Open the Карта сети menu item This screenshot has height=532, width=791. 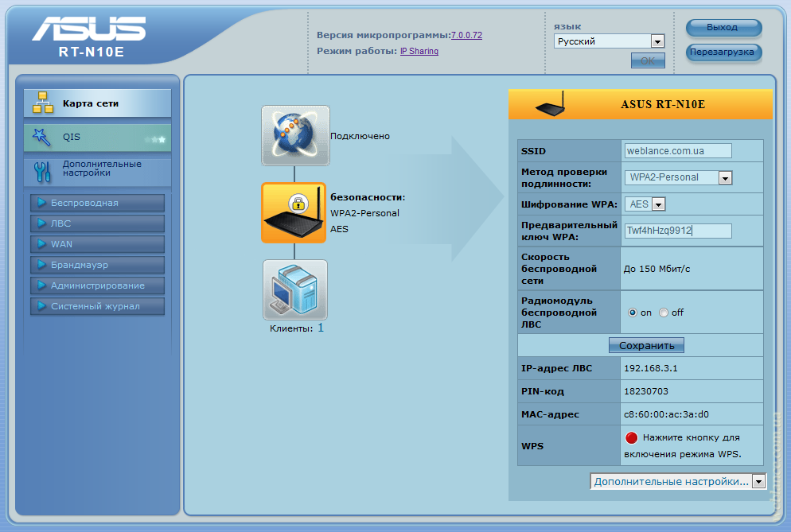tap(97, 103)
